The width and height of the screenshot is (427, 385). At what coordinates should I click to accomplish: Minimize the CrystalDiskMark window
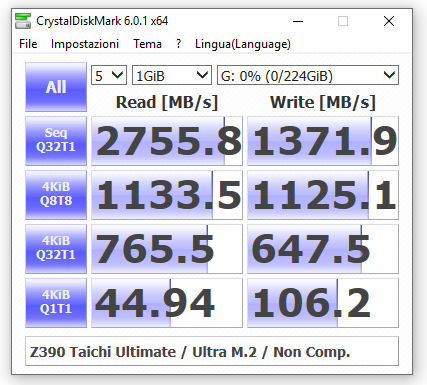[298, 21]
